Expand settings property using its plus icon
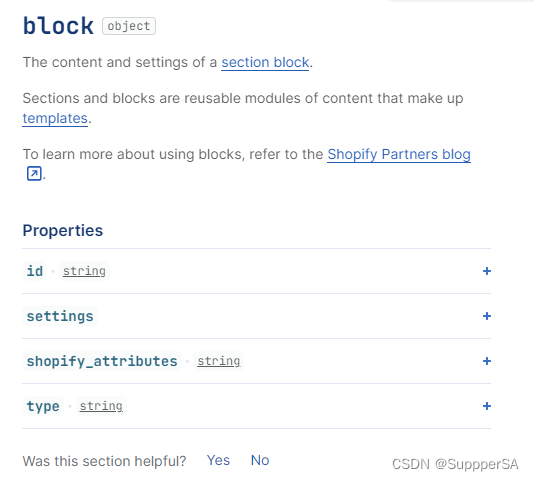 click(487, 316)
